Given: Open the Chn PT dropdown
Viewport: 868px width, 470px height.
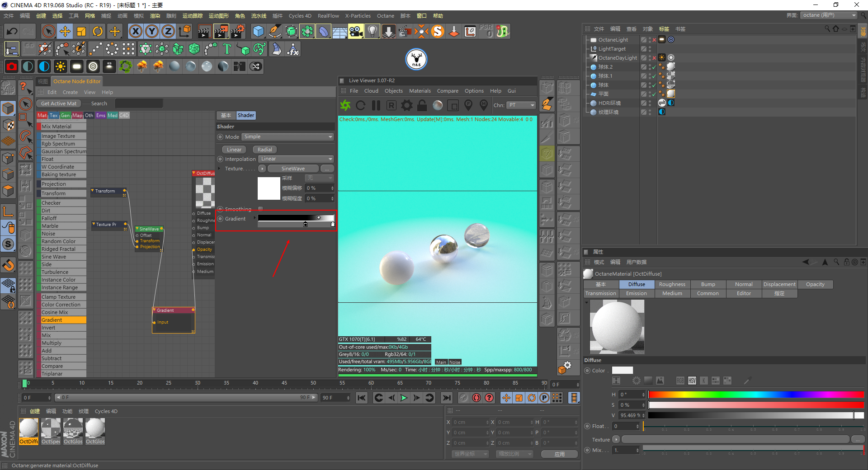Looking at the screenshot, I should (x=521, y=105).
